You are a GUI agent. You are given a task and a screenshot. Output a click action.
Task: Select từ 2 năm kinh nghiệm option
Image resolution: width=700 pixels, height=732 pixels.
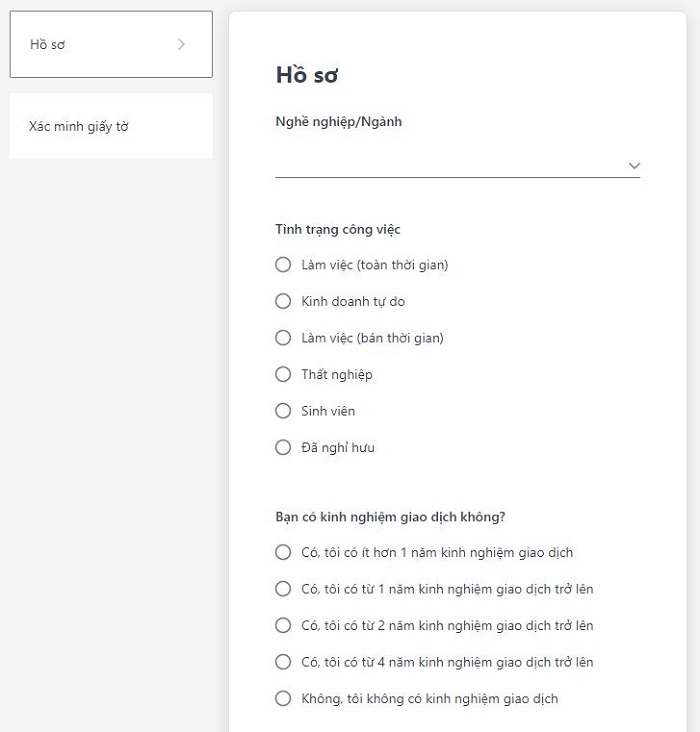(283, 625)
